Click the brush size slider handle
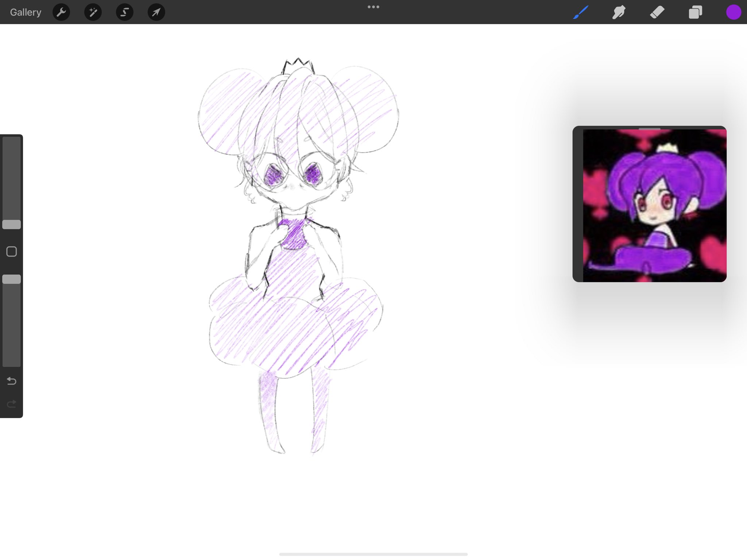 pos(12,224)
